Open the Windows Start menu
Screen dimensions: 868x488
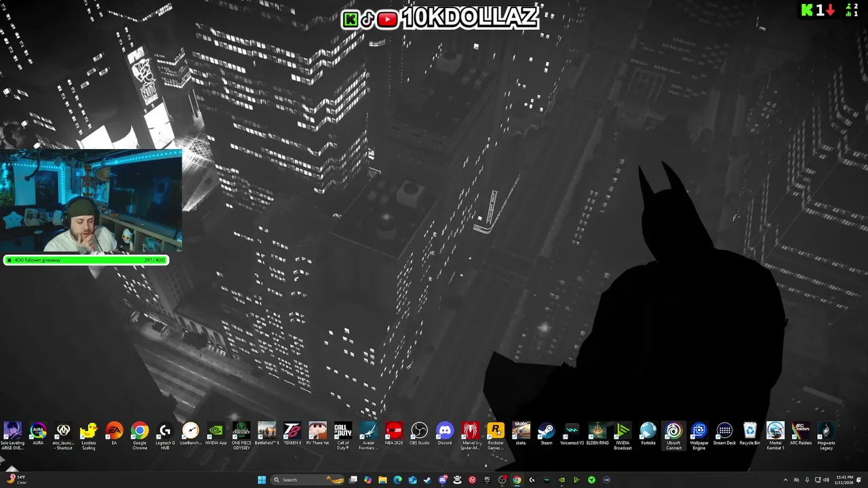pyautogui.click(x=262, y=480)
